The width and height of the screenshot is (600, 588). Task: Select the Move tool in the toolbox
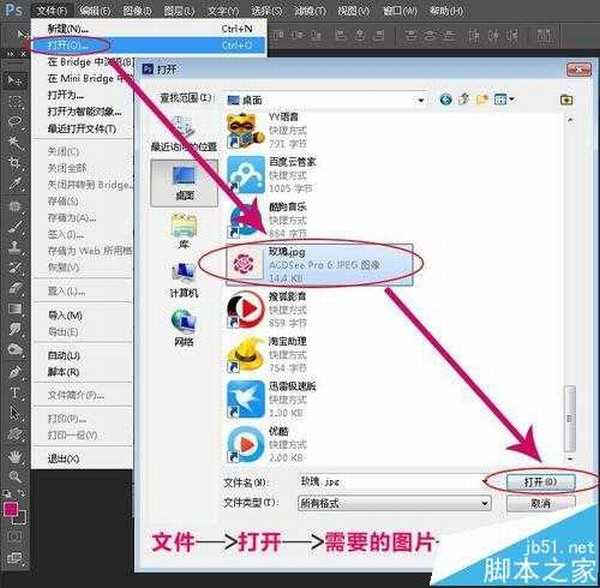coord(15,79)
